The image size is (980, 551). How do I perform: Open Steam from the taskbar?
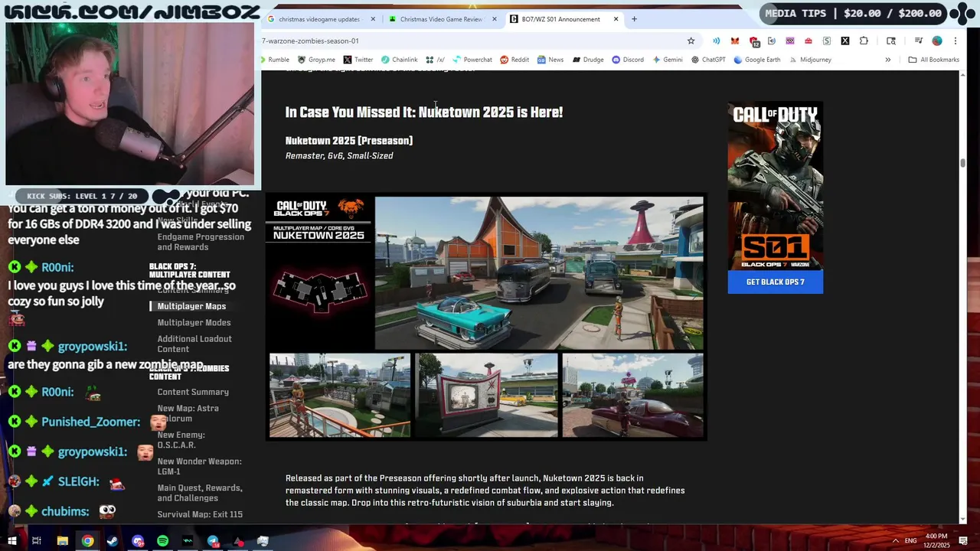click(113, 541)
